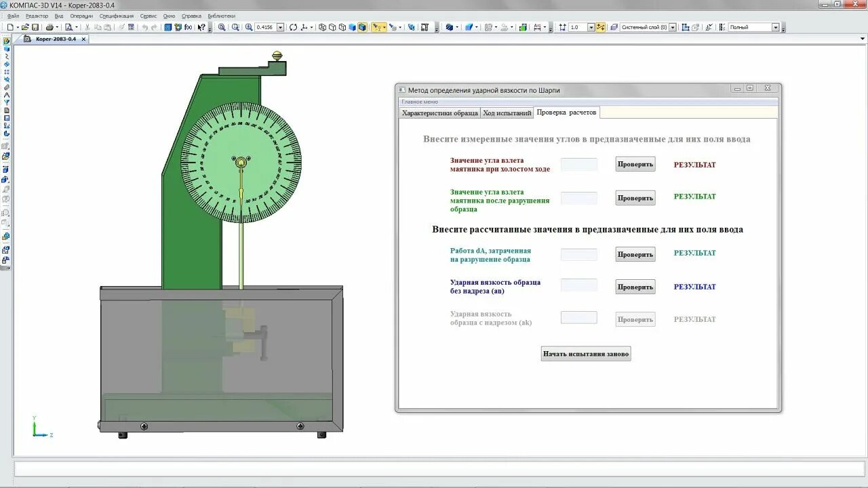Image resolution: width=868 pixels, height=488 pixels.
Task: Click Проверить for impact toughness without notch (an)
Action: point(635,287)
